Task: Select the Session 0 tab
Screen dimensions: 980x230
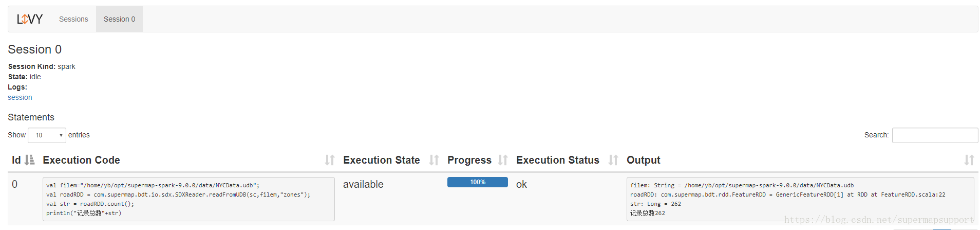Action: pos(119,19)
